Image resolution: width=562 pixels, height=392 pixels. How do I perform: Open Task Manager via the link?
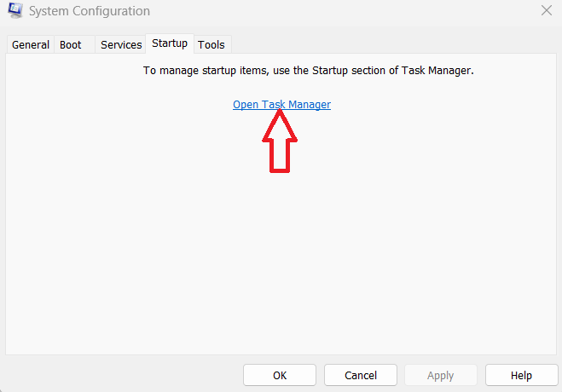[281, 104]
